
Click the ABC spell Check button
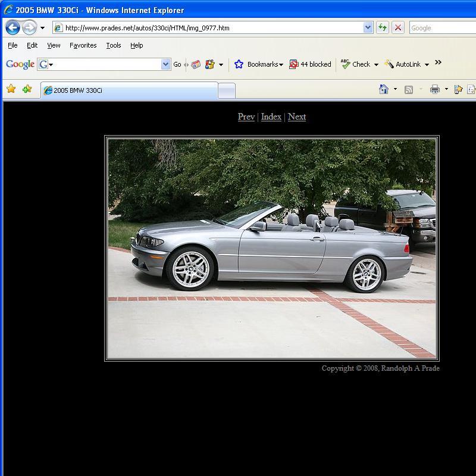[x=355, y=64]
